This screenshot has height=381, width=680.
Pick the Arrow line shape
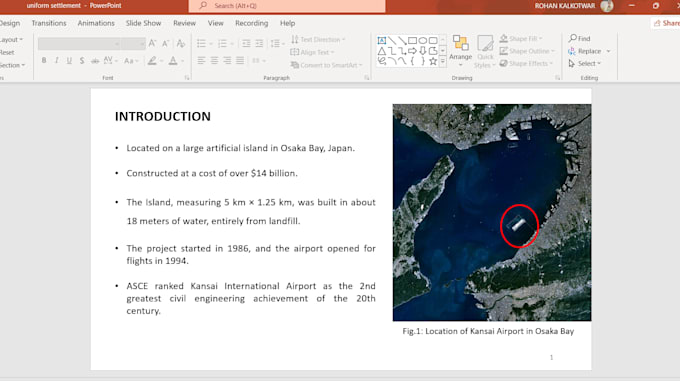coord(402,41)
